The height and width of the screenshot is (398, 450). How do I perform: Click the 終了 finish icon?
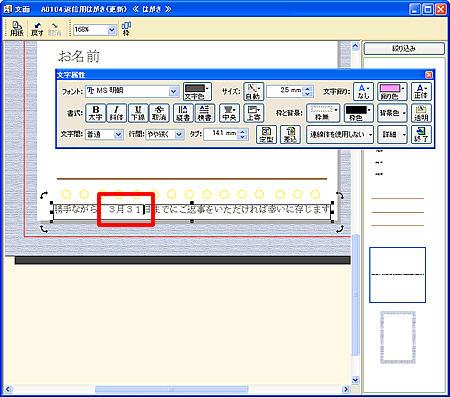[x=421, y=134]
